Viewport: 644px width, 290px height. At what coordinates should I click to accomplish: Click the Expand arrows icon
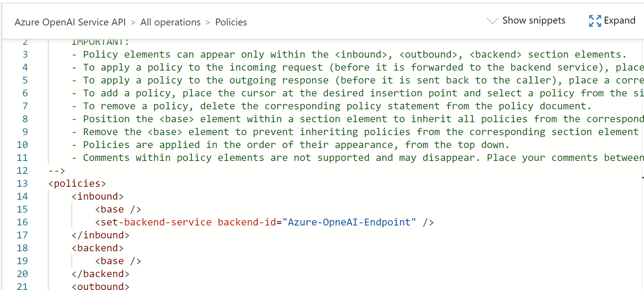595,21
